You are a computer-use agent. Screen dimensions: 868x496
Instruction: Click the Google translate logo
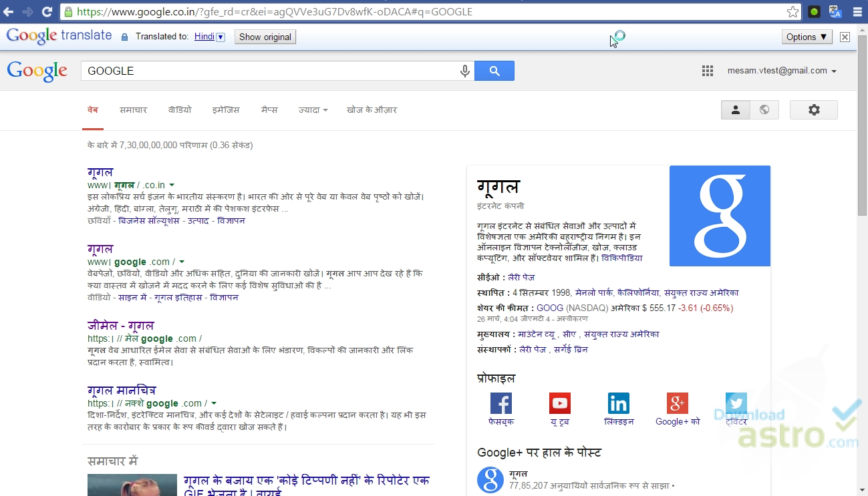point(59,36)
